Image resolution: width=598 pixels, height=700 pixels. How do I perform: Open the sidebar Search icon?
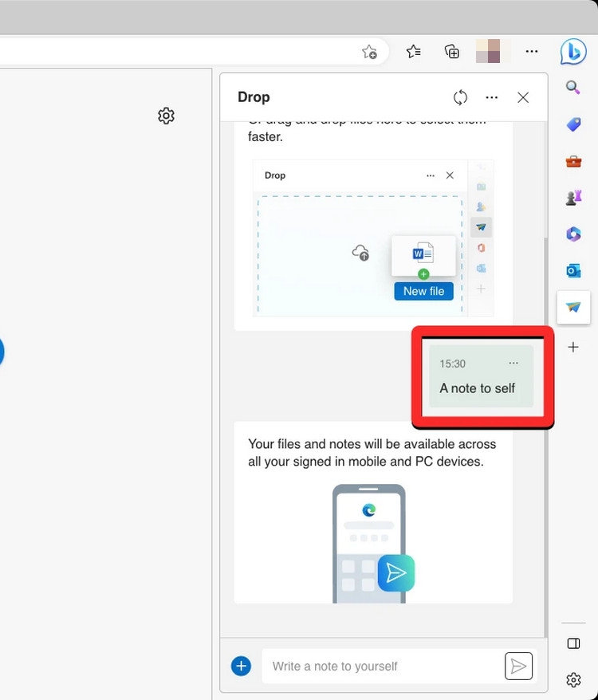tap(573, 87)
